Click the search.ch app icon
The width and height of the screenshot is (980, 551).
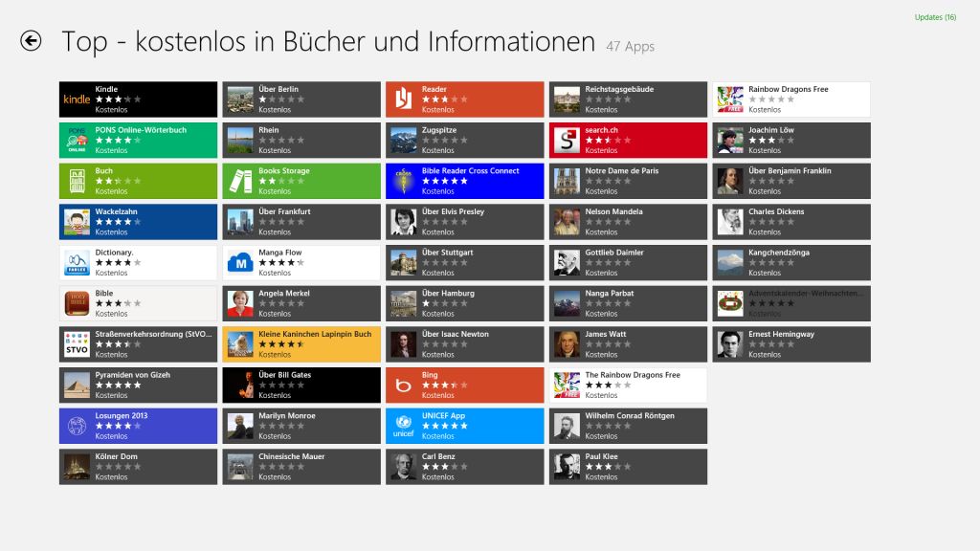point(568,140)
